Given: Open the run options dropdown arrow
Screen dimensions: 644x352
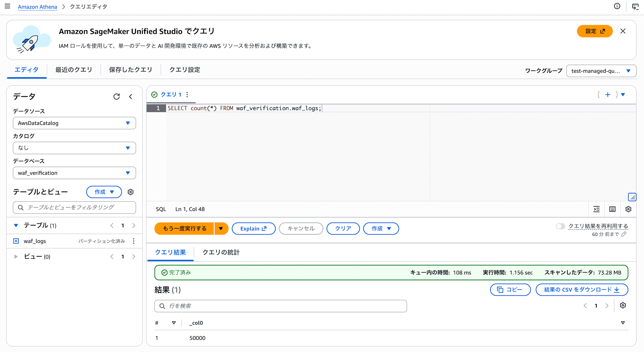Looking at the screenshot, I should click(x=221, y=228).
